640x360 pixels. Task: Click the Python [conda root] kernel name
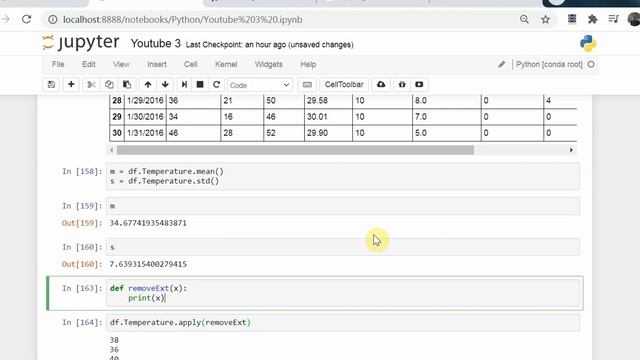pyautogui.click(x=549, y=64)
